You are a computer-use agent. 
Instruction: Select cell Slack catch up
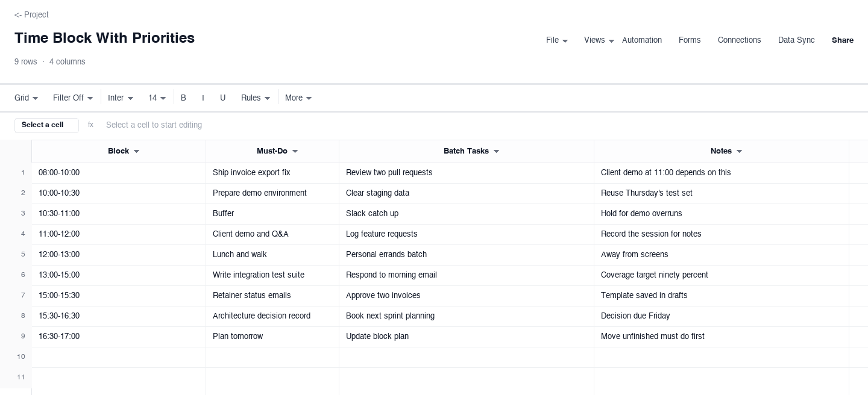click(x=467, y=214)
